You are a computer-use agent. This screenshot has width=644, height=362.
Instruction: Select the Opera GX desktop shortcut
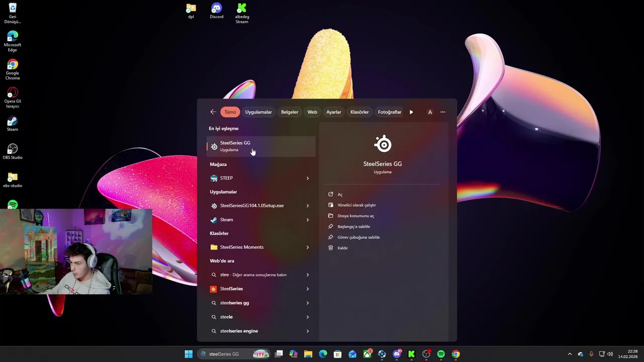point(13,98)
